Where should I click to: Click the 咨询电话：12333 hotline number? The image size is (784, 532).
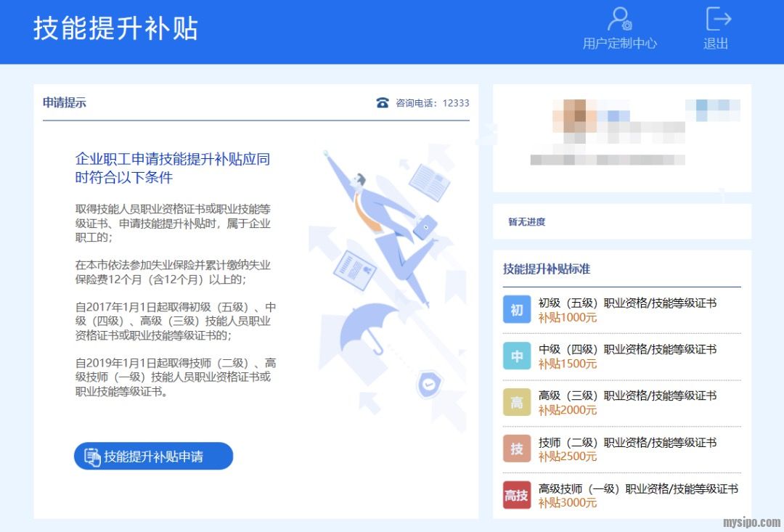pos(432,103)
